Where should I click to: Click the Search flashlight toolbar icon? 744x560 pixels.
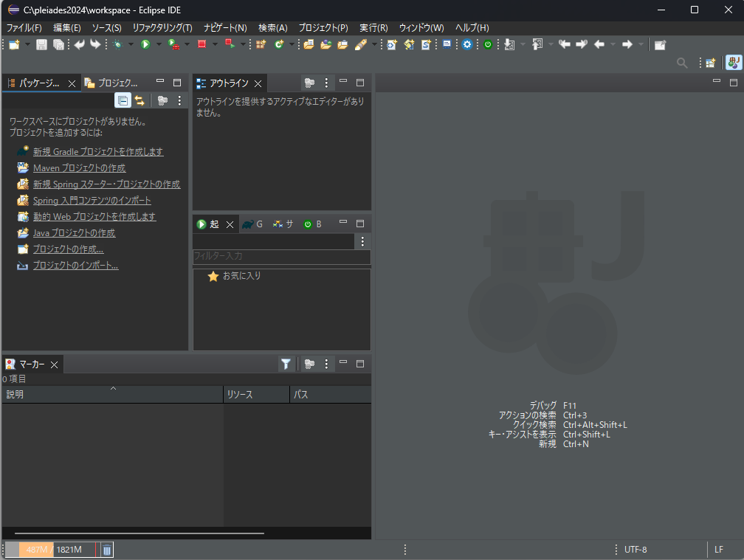point(361,44)
